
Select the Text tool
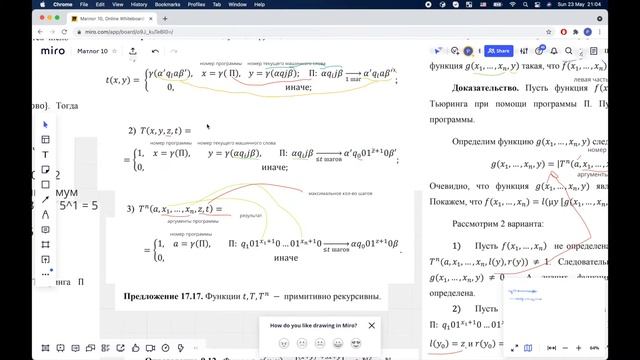[45, 155]
